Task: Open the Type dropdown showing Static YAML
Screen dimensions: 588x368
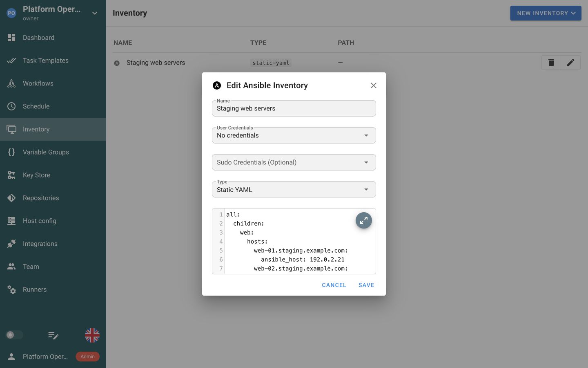Action: coord(294,189)
